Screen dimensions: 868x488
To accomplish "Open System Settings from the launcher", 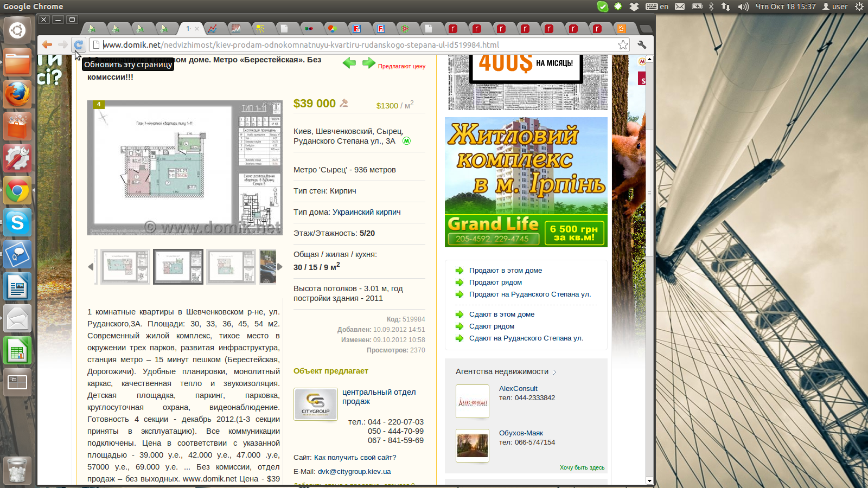I will point(17,158).
